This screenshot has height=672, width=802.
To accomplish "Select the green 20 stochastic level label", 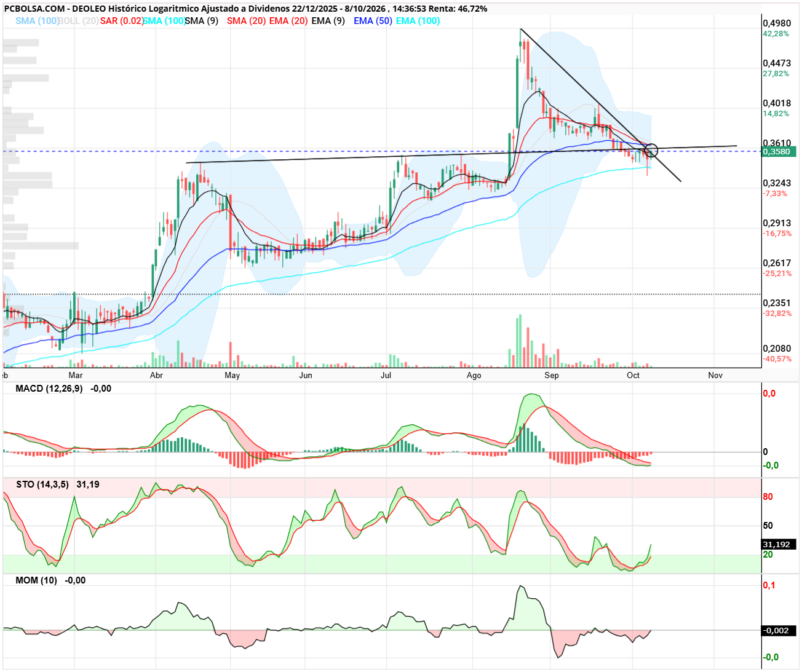I will (x=768, y=555).
